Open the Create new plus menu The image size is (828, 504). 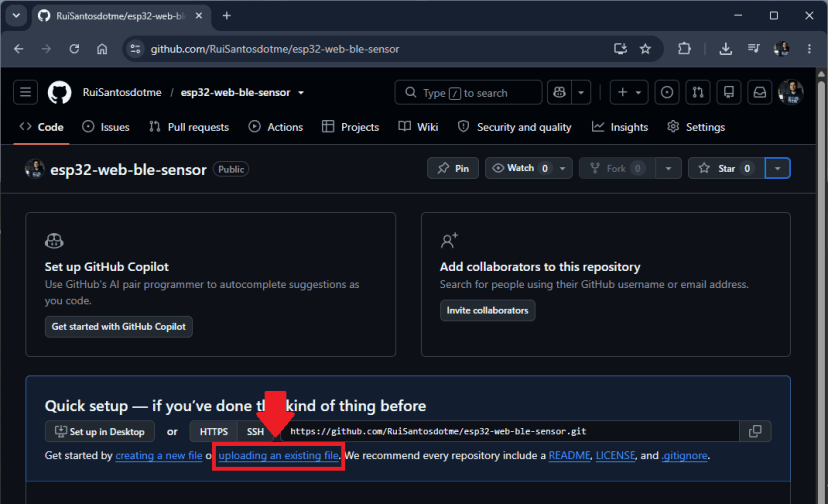[x=628, y=92]
